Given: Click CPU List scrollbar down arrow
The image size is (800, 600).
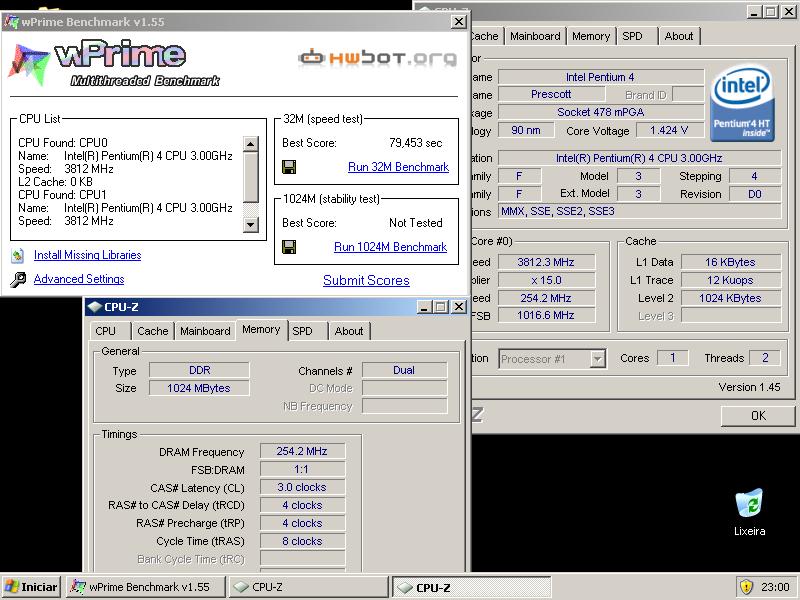Looking at the screenshot, I should click(251, 224).
